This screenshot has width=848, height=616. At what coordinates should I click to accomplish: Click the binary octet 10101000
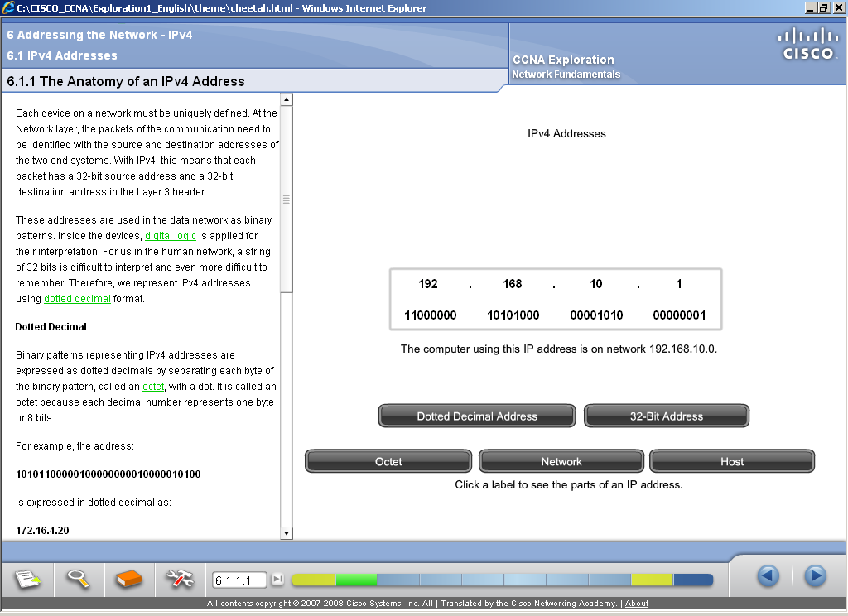tap(513, 315)
